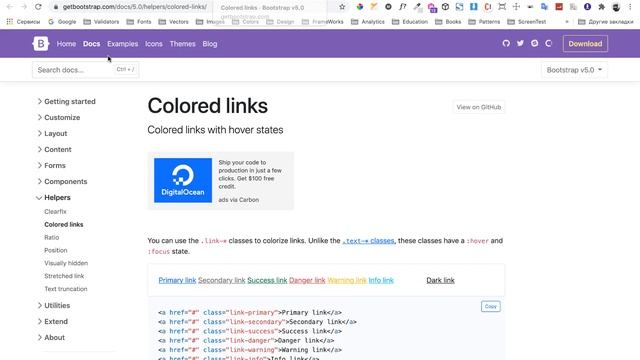Click the lock icon in the address bar
The height and width of the screenshot is (360, 640).
click(x=56, y=7)
